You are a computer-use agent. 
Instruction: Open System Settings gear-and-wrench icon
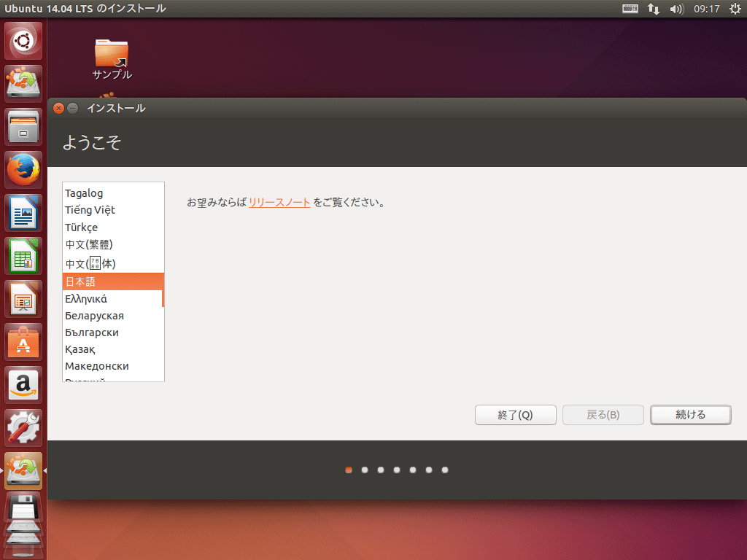[23, 428]
